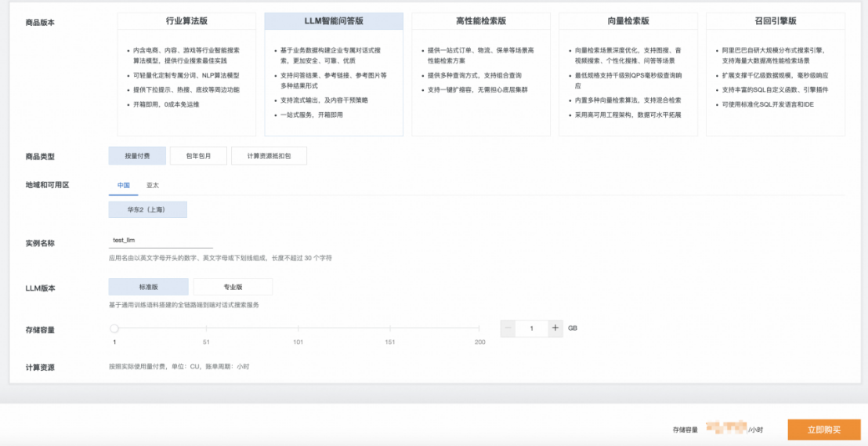The height and width of the screenshot is (446, 868).
Task: Click the 151 tick label under slider
Action: pyautogui.click(x=389, y=343)
